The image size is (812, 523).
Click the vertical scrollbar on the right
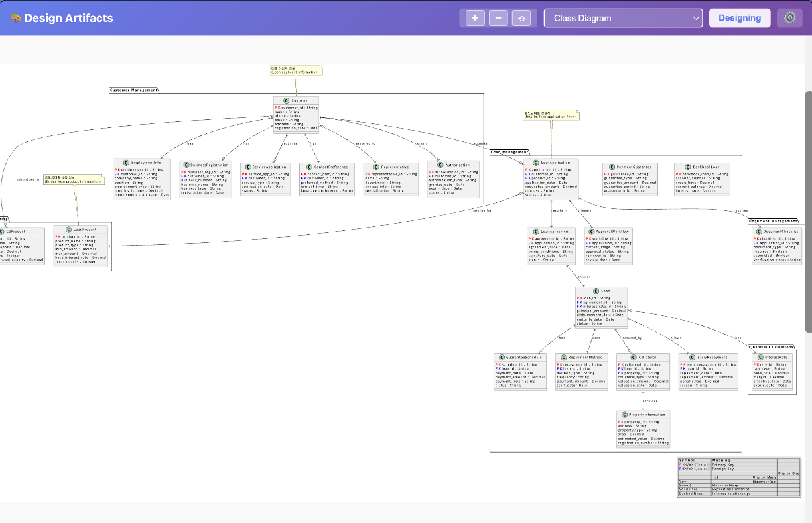pyautogui.click(x=807, y=212)
